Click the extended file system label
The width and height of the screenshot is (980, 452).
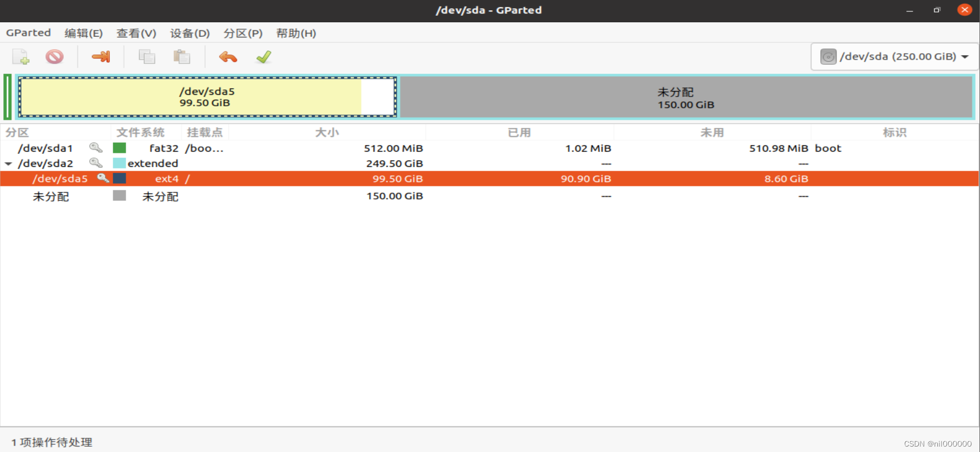coord(153,163)
